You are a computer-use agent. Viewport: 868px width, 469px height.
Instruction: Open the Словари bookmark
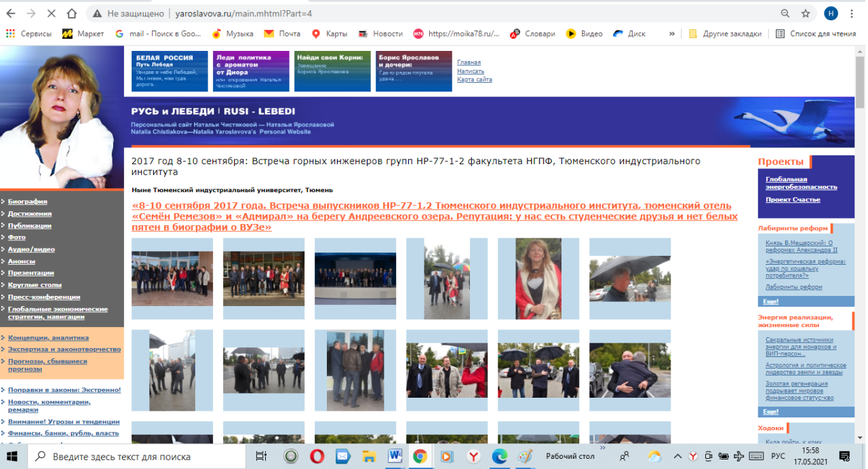[532, 33]
